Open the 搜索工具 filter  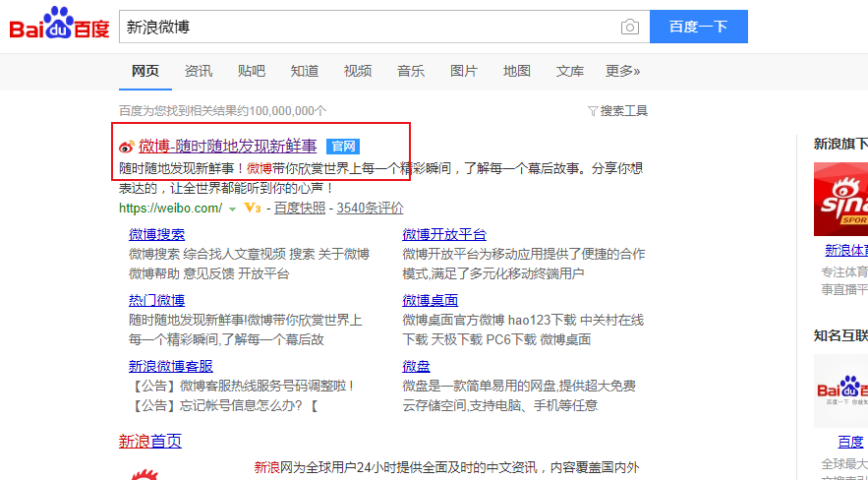tap(617, 111)
